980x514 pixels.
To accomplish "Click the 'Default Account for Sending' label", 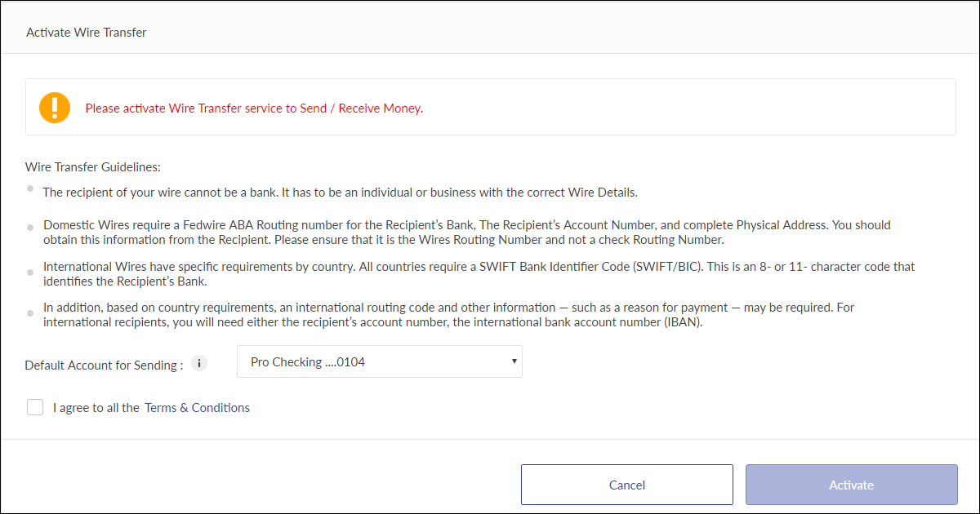I will [x=104, y=366].
